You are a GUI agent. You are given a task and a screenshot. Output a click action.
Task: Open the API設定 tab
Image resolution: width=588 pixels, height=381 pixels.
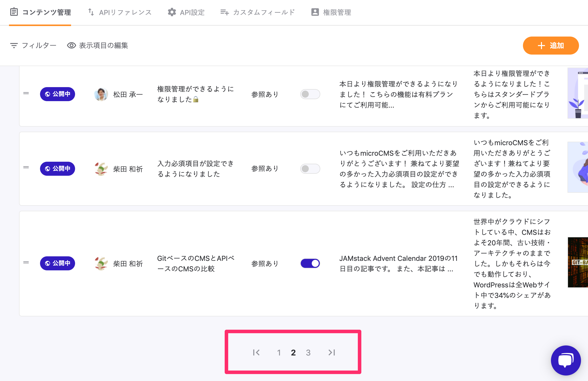186,13
